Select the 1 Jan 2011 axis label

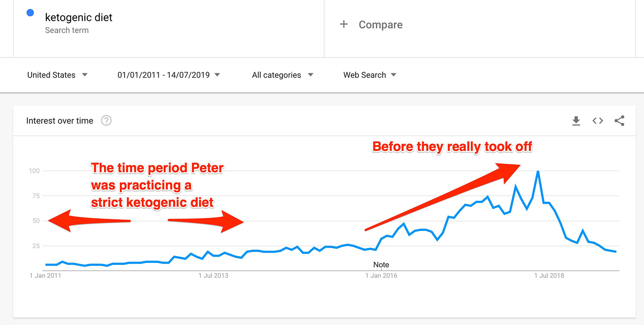tap(46, 276)
